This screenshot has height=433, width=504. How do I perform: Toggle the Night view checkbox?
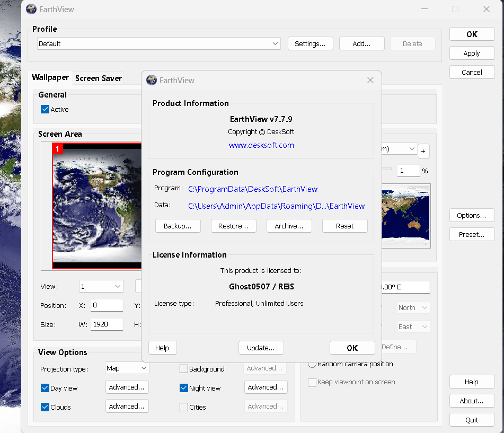[184, 388]
